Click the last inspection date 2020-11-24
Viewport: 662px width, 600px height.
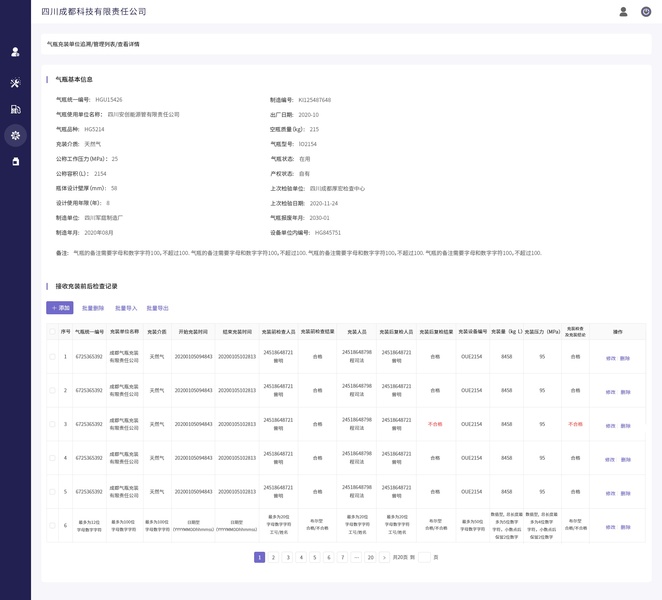(324, 203)
